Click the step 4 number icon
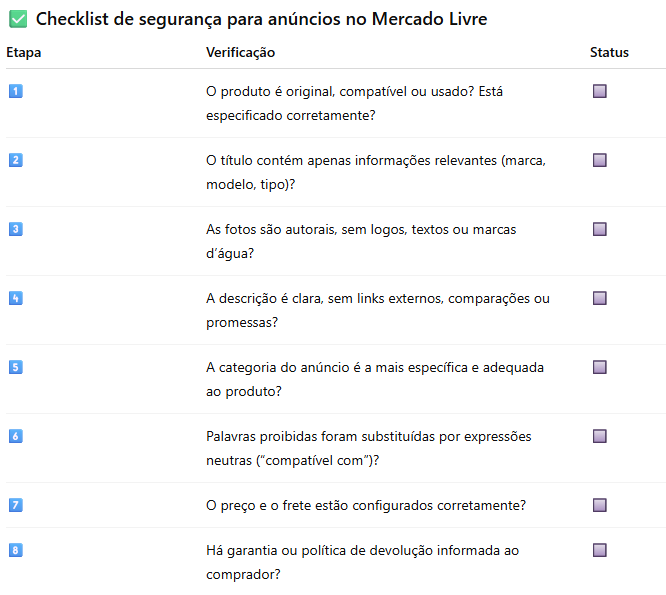The width and height of the screenshot is (666, 595). click(x=15, y=298)
